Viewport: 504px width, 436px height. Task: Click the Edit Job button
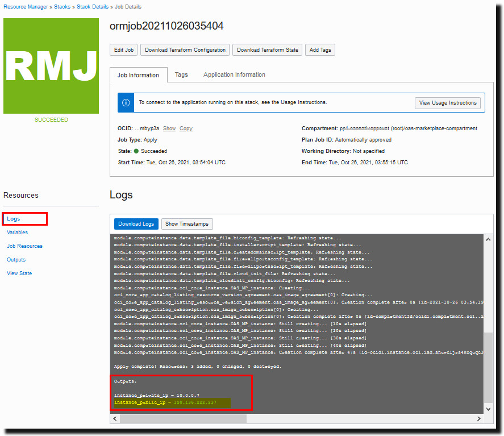coord(123,49)
